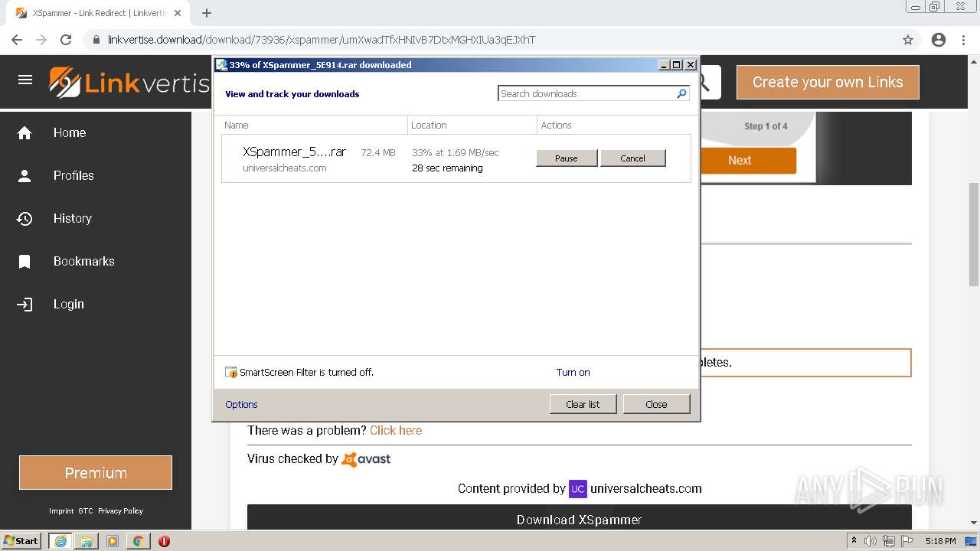
Task: Click the network tray icon
Action: pos(889,541)
